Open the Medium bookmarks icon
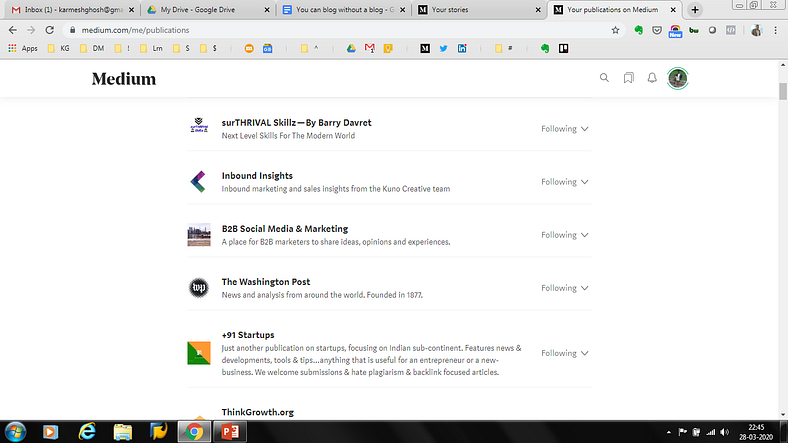The height and width of the screenshot is (443, 788). (x=628, y=78)
